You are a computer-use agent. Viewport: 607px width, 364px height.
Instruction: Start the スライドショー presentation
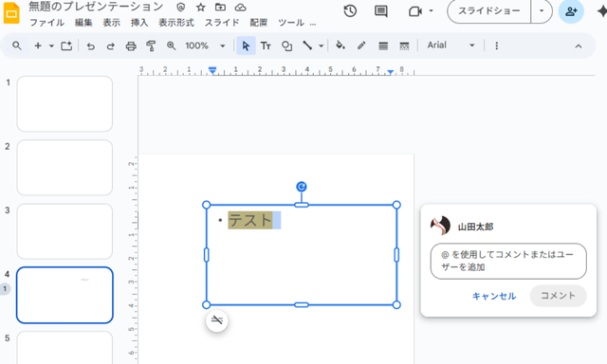[x=489, y=11]
